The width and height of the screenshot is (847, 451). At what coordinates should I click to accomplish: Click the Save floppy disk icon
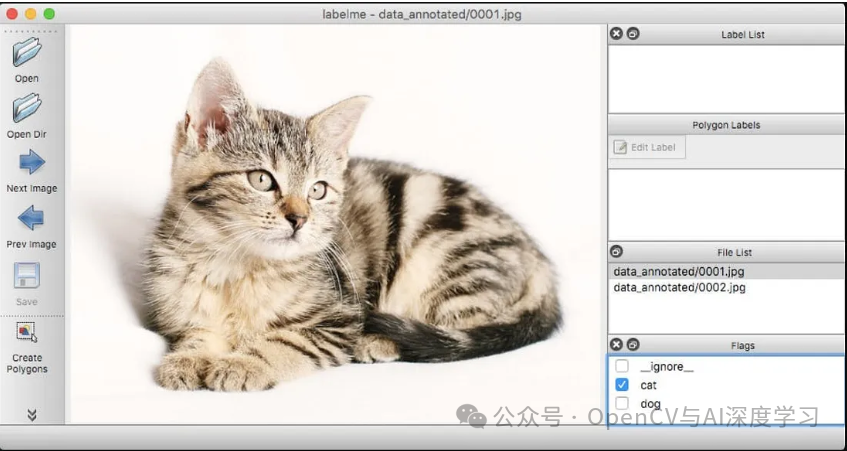click(x=26, y=275)
